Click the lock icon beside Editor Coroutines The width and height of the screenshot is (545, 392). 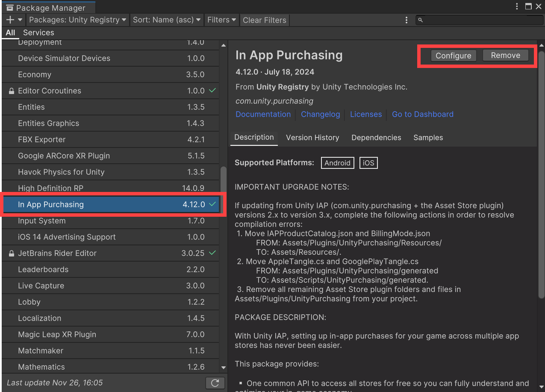point(12,91)
